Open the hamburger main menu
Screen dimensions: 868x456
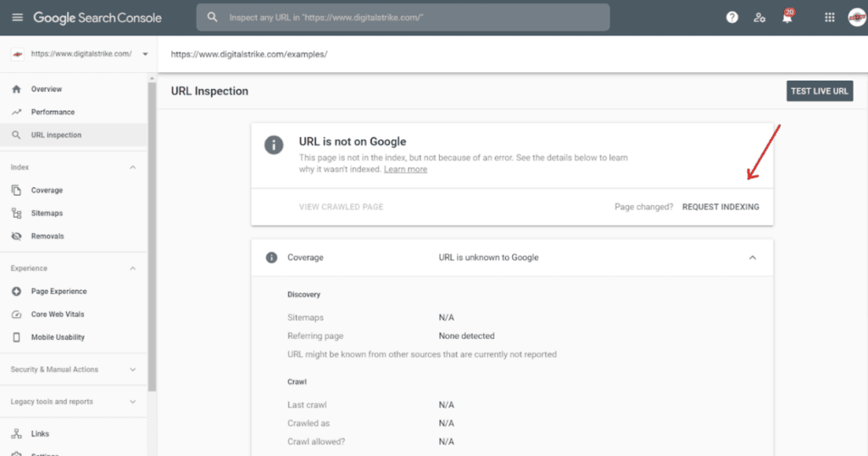point(18,18)
